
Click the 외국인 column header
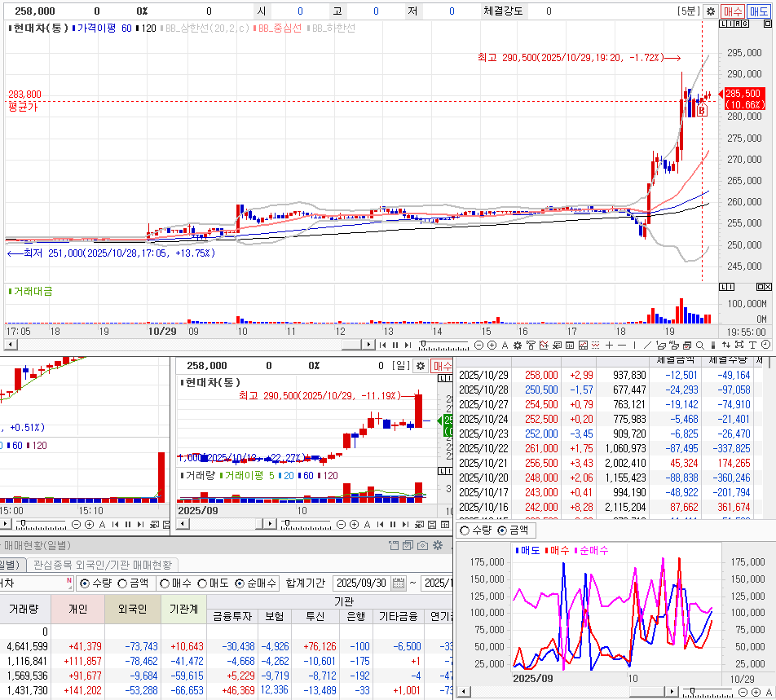tap(132, 609)
